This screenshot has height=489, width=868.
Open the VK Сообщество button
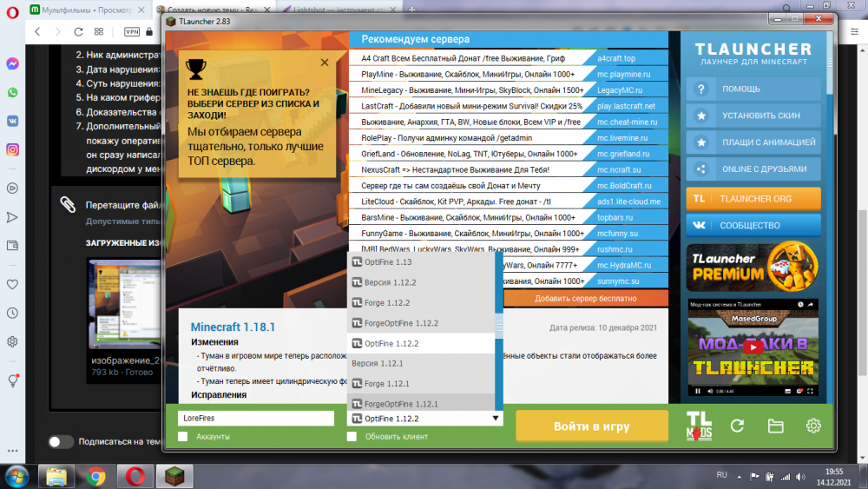pyautogui.click(x=753, y=226)
